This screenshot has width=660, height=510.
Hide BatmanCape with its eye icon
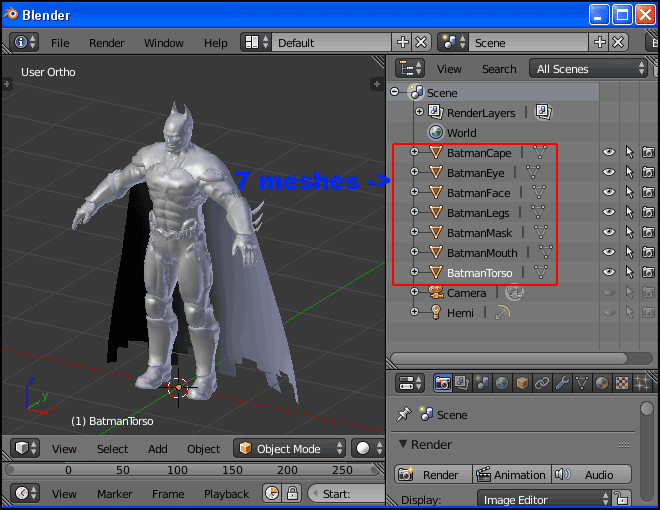pyautogui.click(x=609, y=152)
